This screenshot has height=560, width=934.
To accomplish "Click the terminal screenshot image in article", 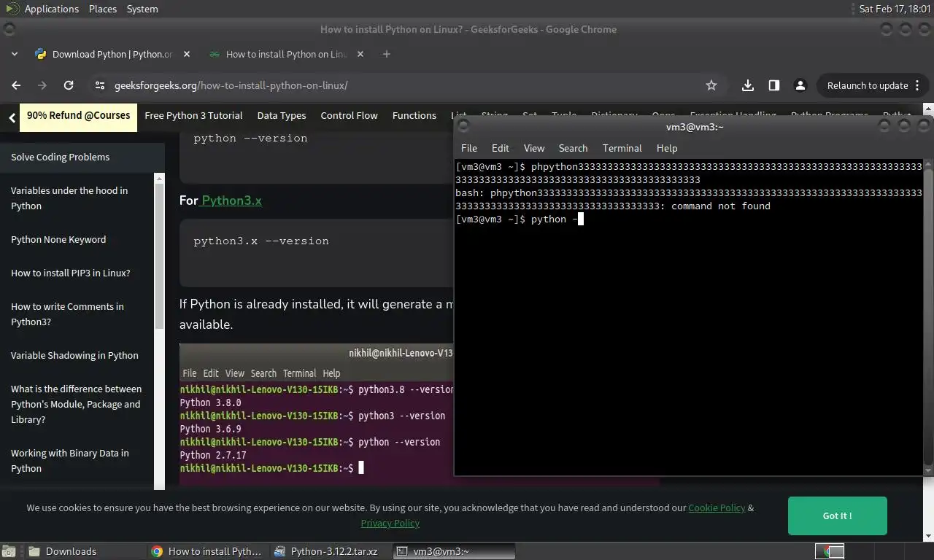I will tap(316, 416).
